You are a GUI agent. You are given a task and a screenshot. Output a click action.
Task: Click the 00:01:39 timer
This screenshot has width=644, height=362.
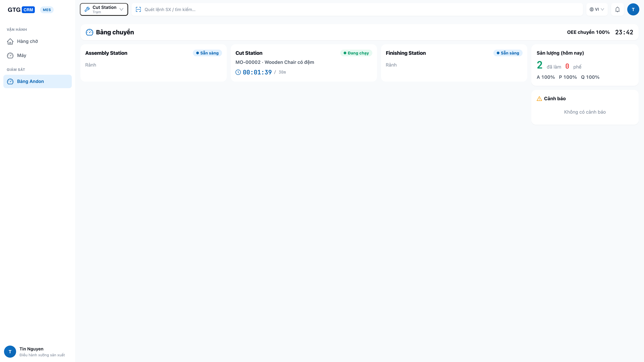pos(257,72)
